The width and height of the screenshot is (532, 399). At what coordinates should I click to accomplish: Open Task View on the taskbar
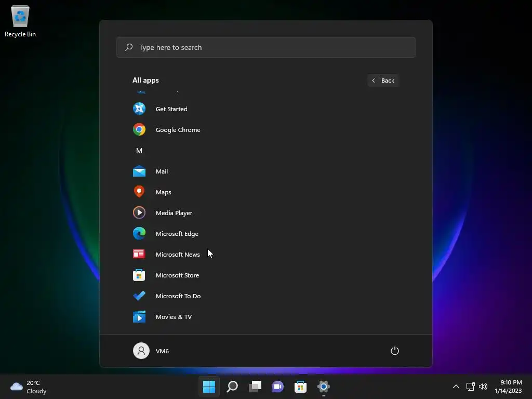(x=255, y=387)
